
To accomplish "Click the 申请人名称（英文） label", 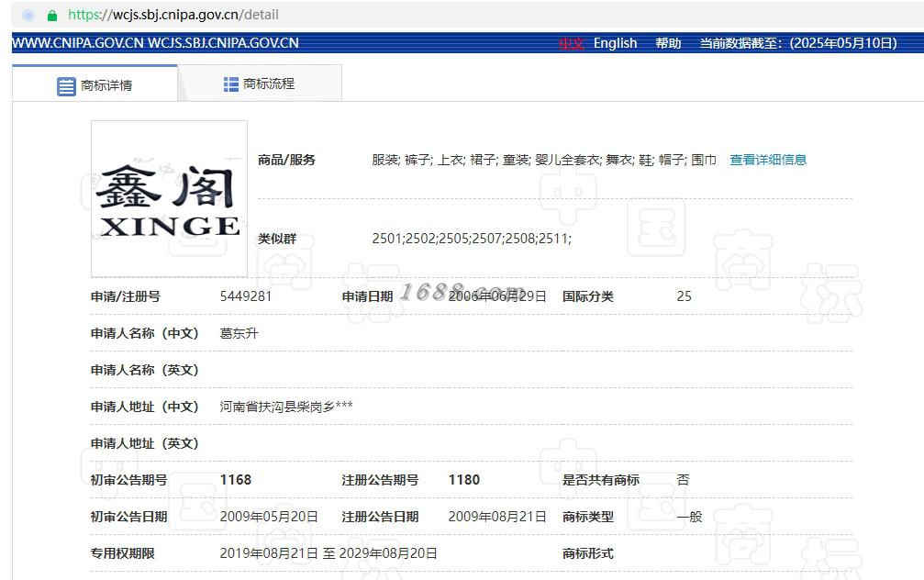I will [144, 370].
